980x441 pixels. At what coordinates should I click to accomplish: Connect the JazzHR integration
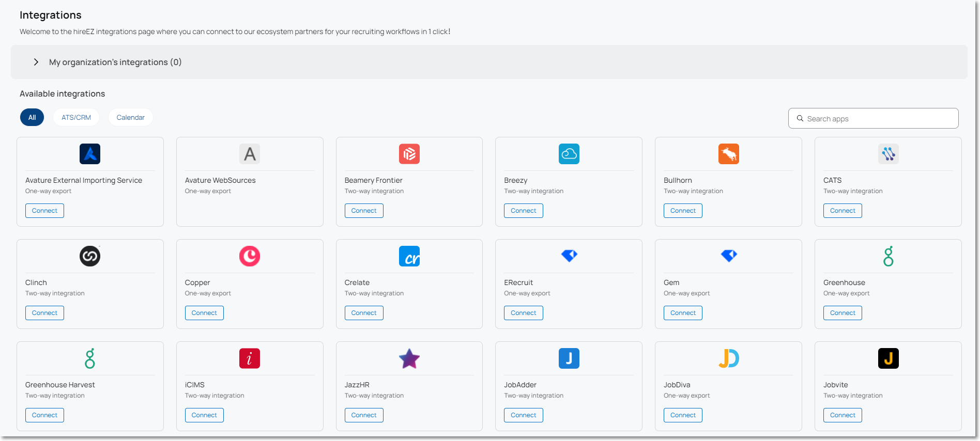click(364, 415)
